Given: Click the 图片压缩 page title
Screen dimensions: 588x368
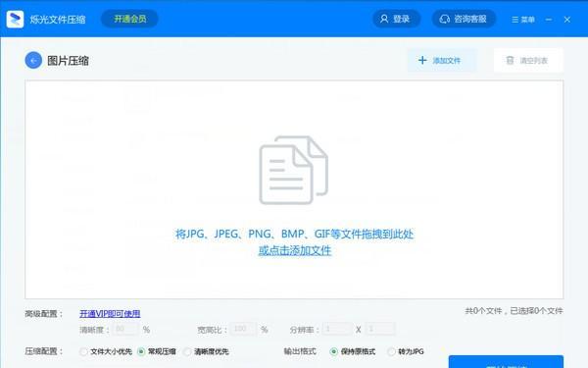Looking at the screenshot, I should (x=68, y=61).
